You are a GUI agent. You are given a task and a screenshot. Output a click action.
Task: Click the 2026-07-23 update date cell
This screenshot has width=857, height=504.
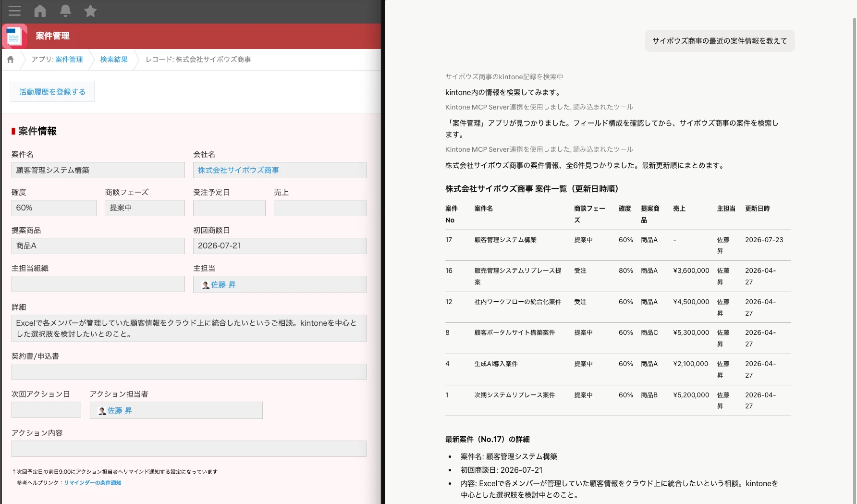tap(764, 240)
